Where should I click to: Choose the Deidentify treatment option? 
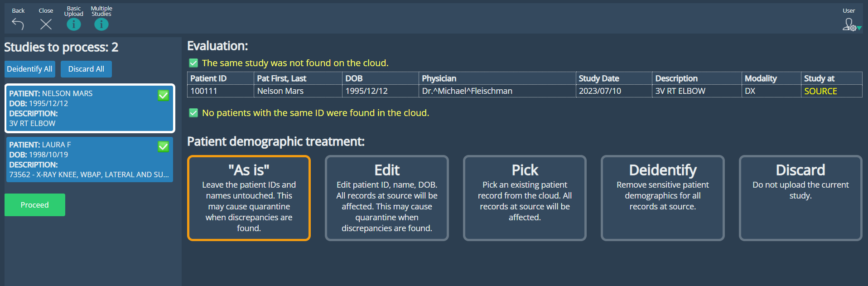(662, 198)
